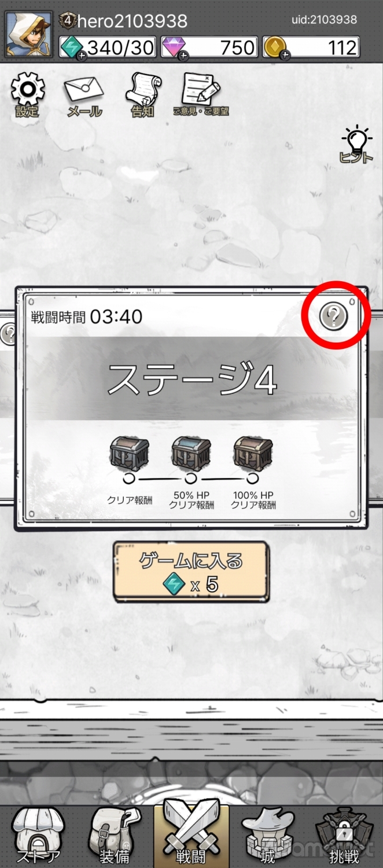
Task: Switch to the 装備 tab
Action: pos(115,836)
